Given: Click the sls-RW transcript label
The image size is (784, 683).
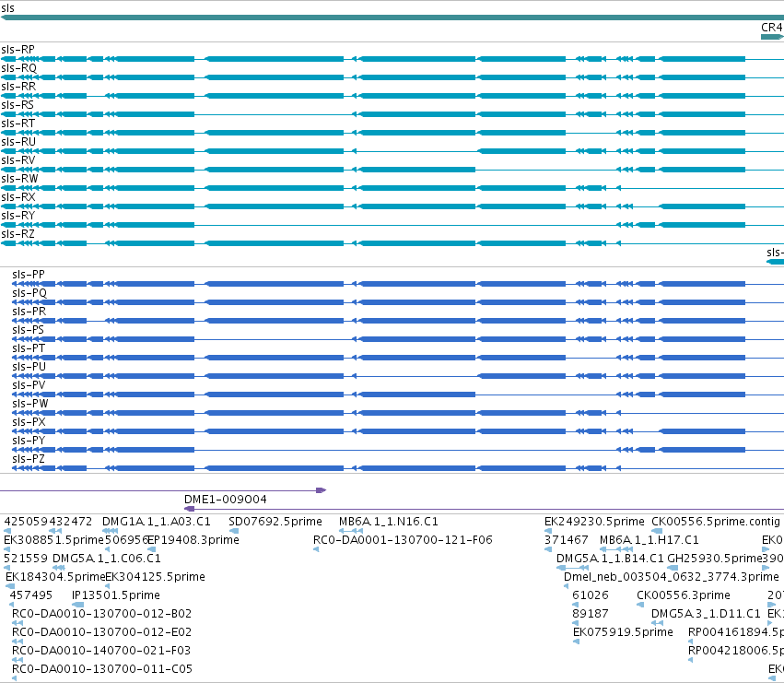Looking at the screenshot, I should (19, 179).
